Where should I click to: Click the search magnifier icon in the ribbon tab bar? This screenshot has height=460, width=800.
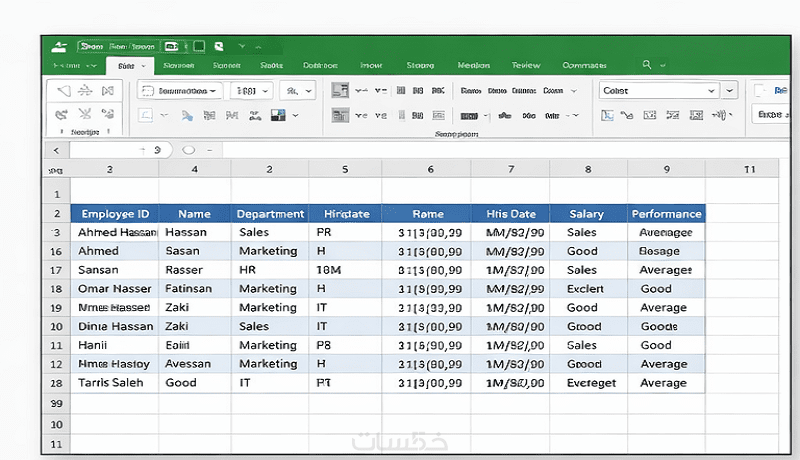(x=647, y=65)
